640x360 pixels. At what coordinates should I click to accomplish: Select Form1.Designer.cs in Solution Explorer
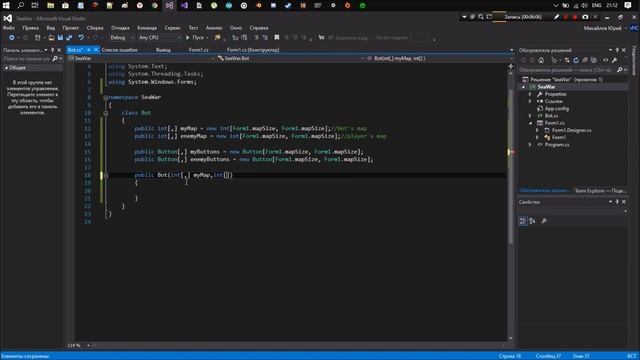coord(571,130)
